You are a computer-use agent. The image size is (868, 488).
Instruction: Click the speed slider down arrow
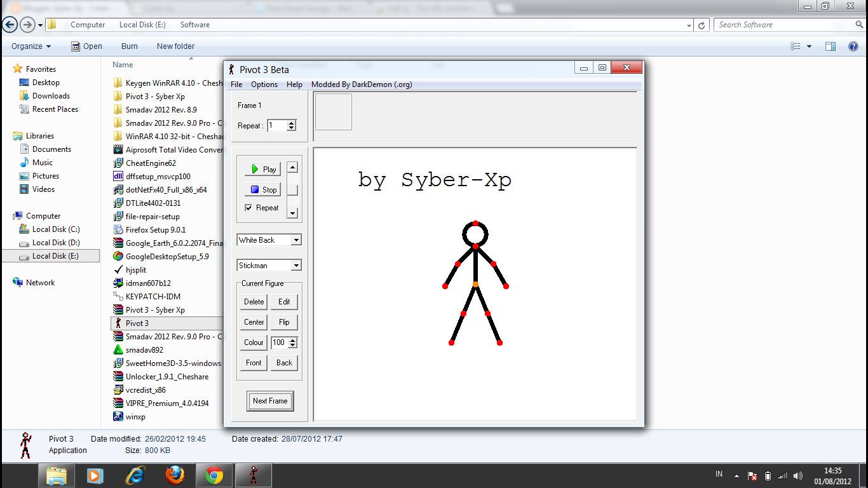coord(292,213)
